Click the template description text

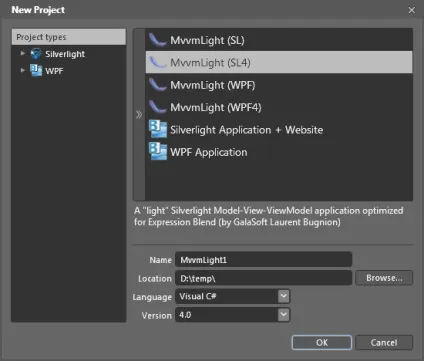coord(269,216)
